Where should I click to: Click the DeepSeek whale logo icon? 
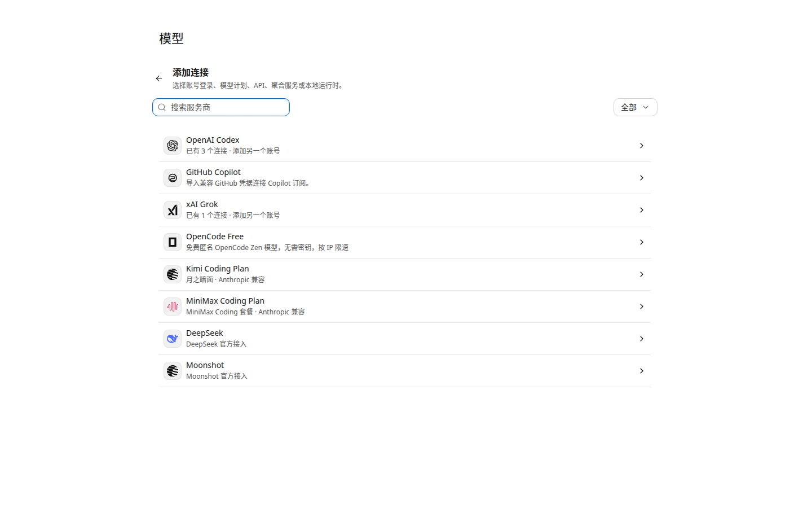click(x=173, y=339)
